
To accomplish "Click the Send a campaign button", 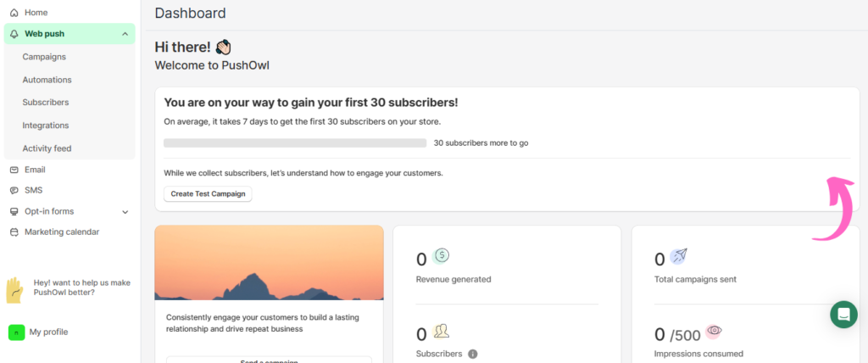I will pos(269,360).
